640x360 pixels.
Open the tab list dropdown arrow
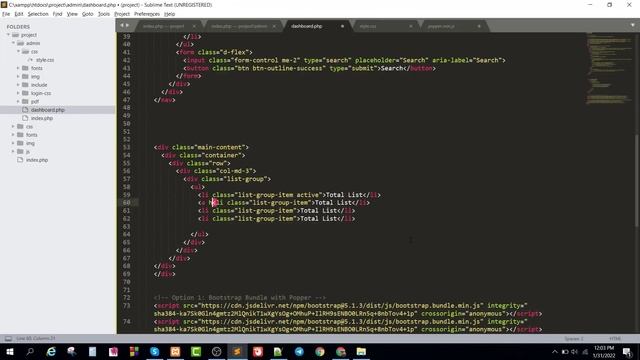(x=633, y=25)
